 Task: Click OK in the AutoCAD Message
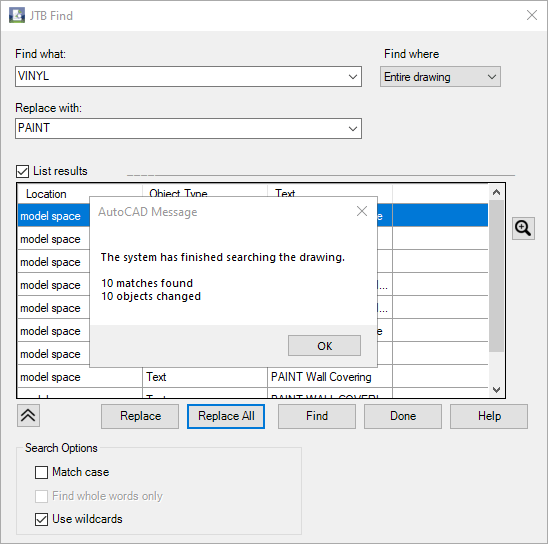point(324,346)
